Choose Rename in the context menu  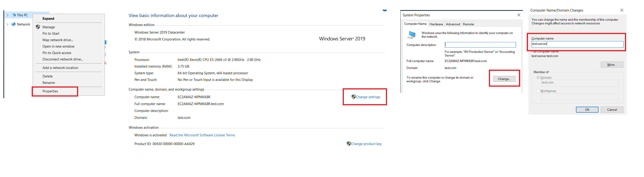point(68,83)
